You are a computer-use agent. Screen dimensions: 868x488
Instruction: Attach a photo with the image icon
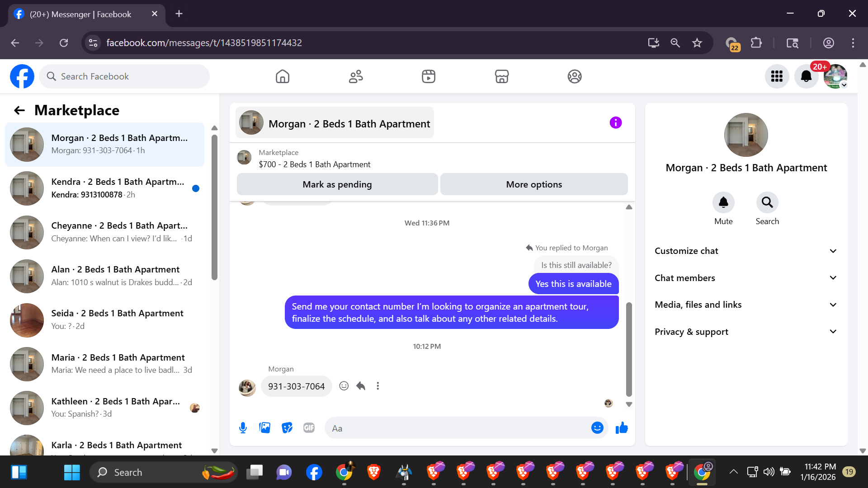coord(264,428)
